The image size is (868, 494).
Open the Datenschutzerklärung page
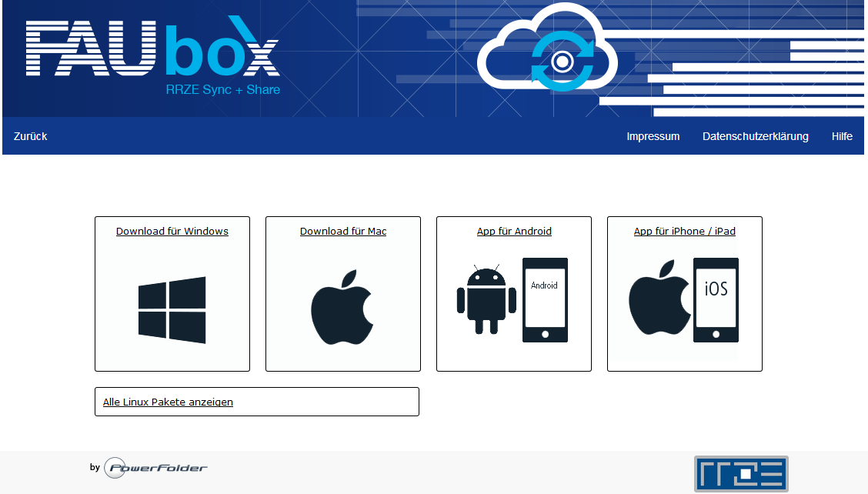tap(755, 136)
